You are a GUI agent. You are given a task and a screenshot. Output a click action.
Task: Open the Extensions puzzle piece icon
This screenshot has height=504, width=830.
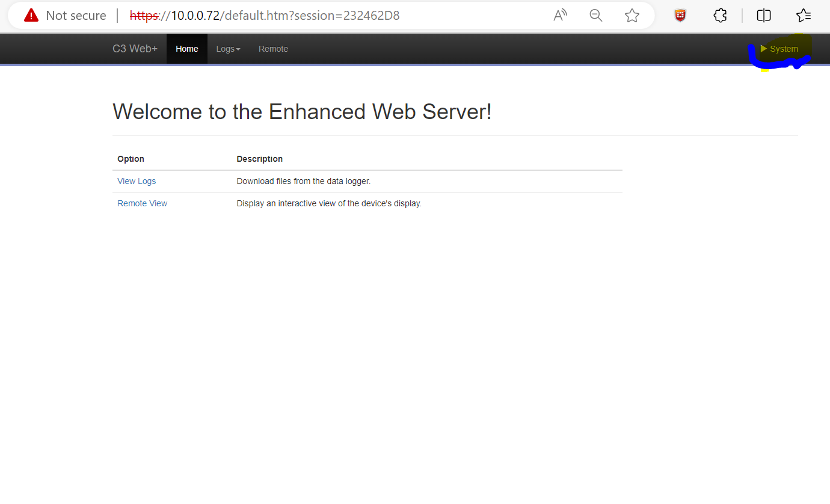coord(720,16)
